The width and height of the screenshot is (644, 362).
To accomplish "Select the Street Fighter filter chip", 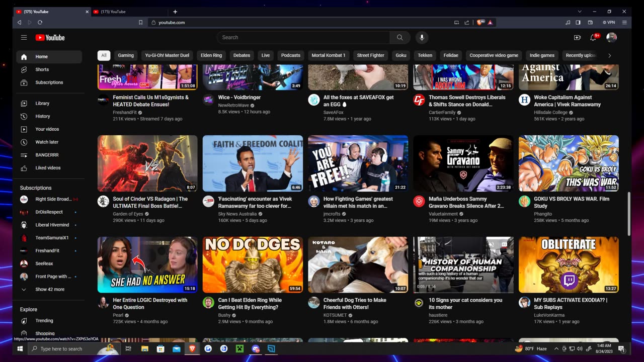I will click(x=371, y=55).
